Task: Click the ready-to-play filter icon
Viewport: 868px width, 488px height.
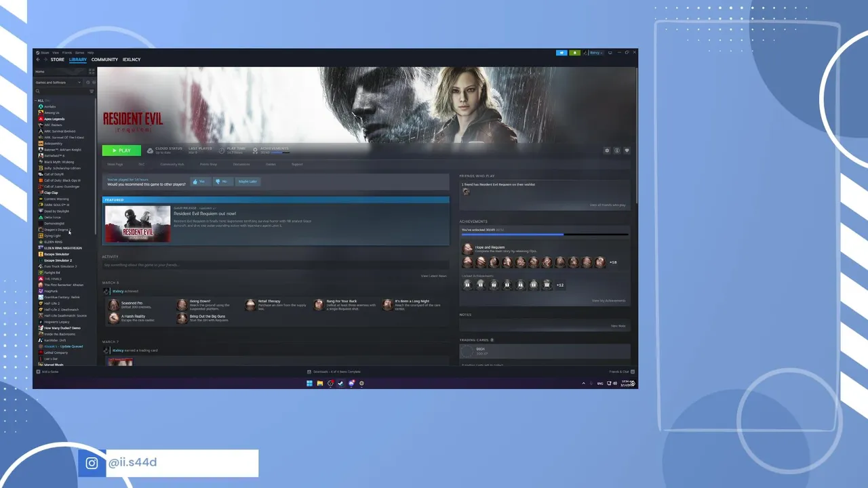Action: pos(94,83)
